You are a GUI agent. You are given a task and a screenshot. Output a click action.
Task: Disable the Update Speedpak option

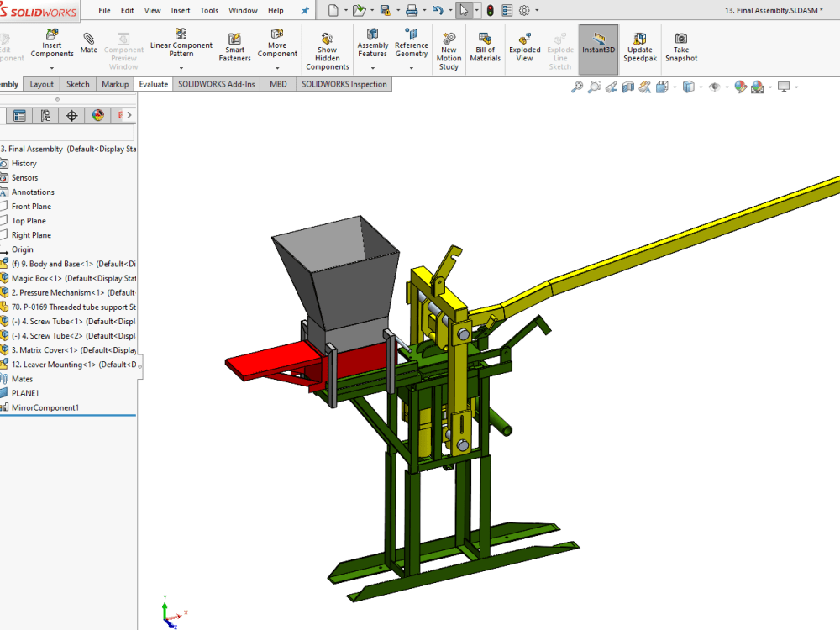(x=640, y=45)
